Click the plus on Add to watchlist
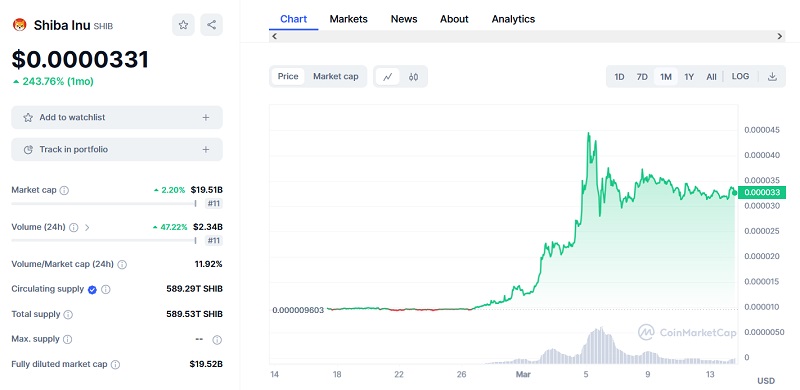The image size is (800, 390). click(x=206, y=117)
